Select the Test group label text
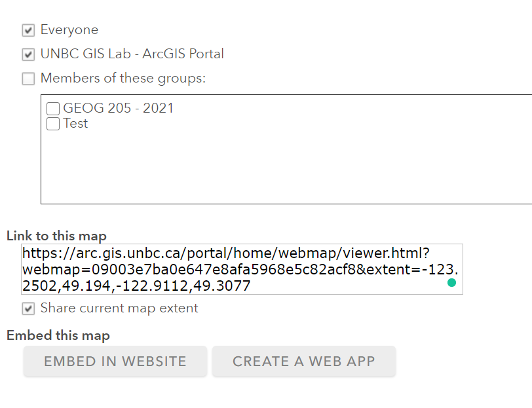The image size is (532, 408). 75,123
